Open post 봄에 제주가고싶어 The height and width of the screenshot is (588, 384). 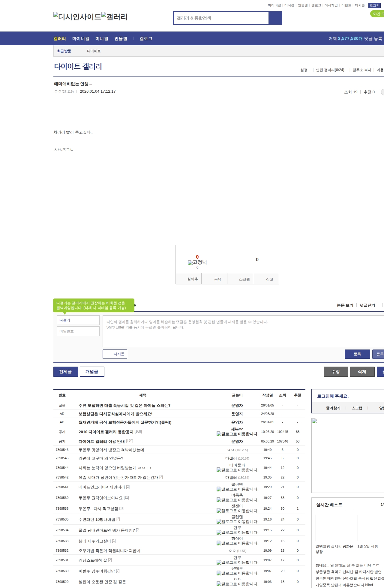click(95, 541)
